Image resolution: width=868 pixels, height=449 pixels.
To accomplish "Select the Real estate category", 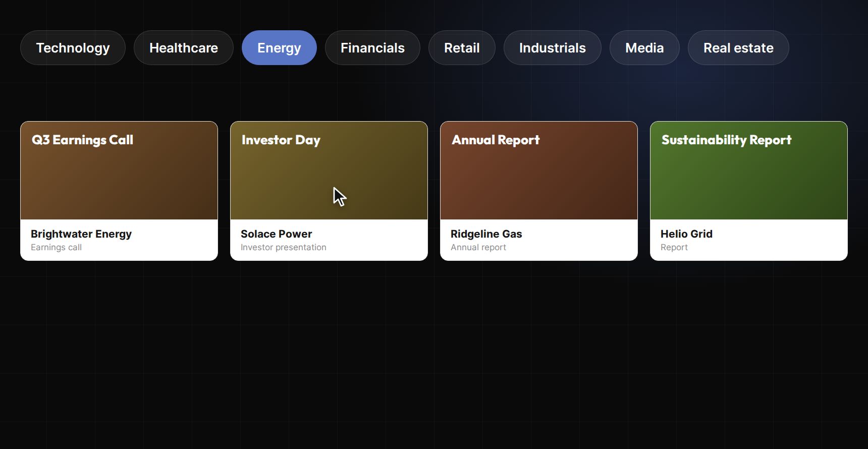I will coord(738,48).
